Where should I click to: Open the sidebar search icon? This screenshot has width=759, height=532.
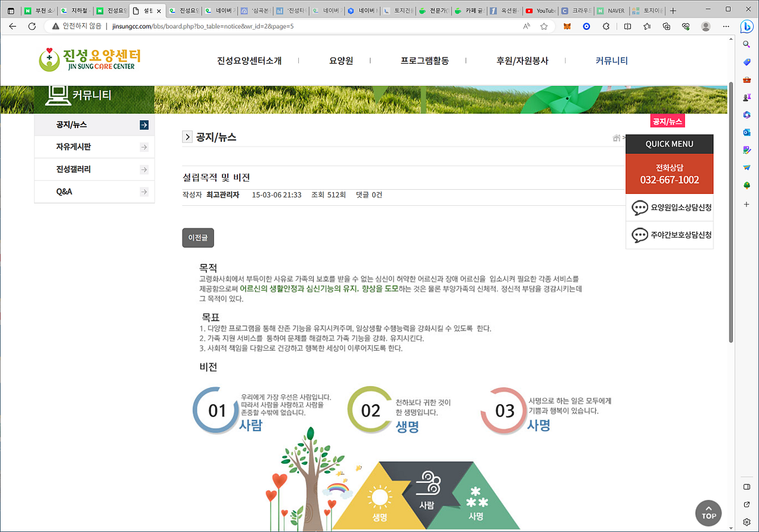point(747,44)
